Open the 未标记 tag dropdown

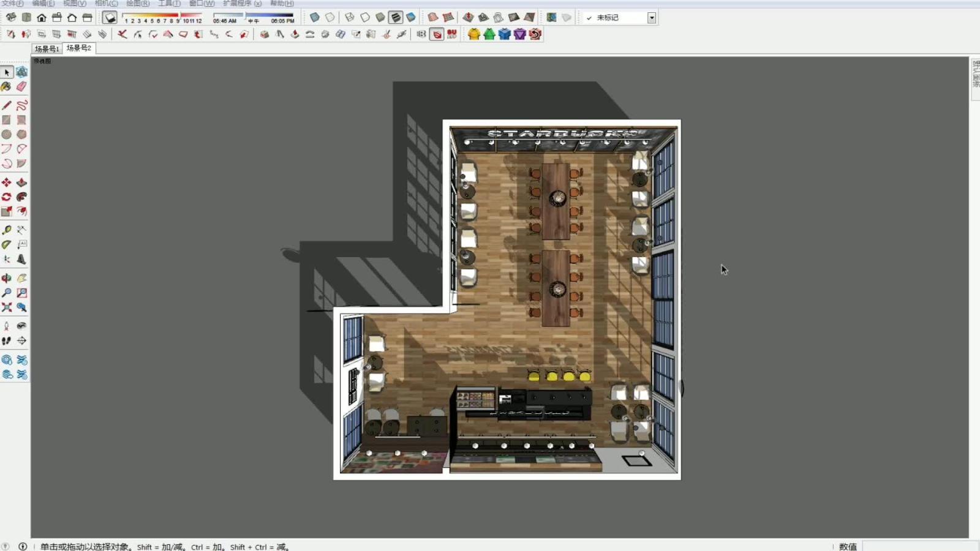[x=652, y=18]
